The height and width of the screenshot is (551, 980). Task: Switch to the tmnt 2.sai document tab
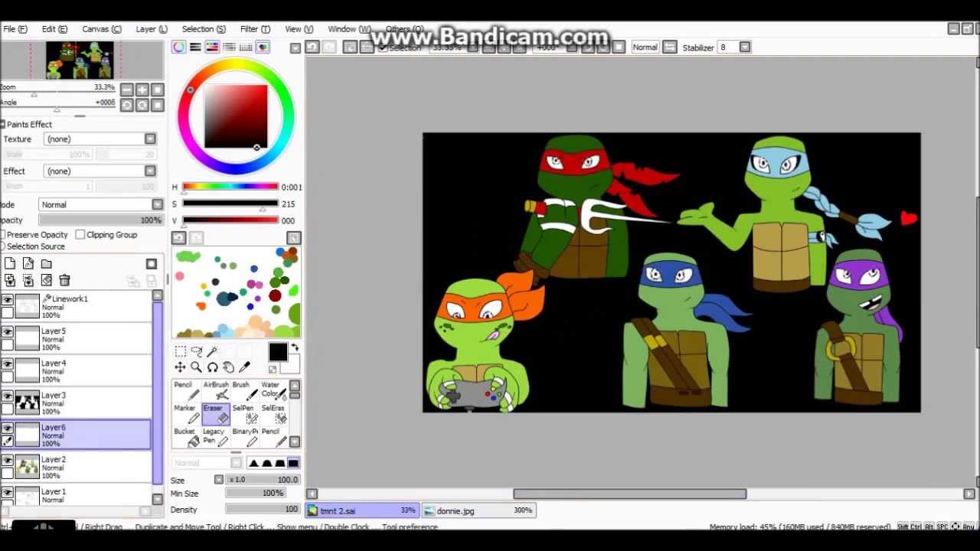point(362,510)
